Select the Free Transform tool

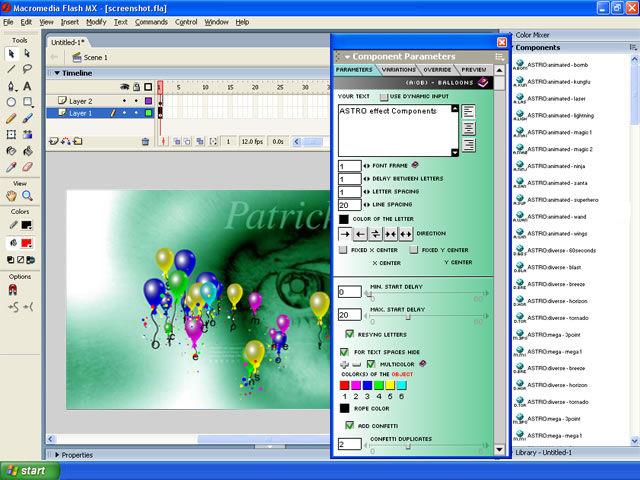tap(11, 134)
